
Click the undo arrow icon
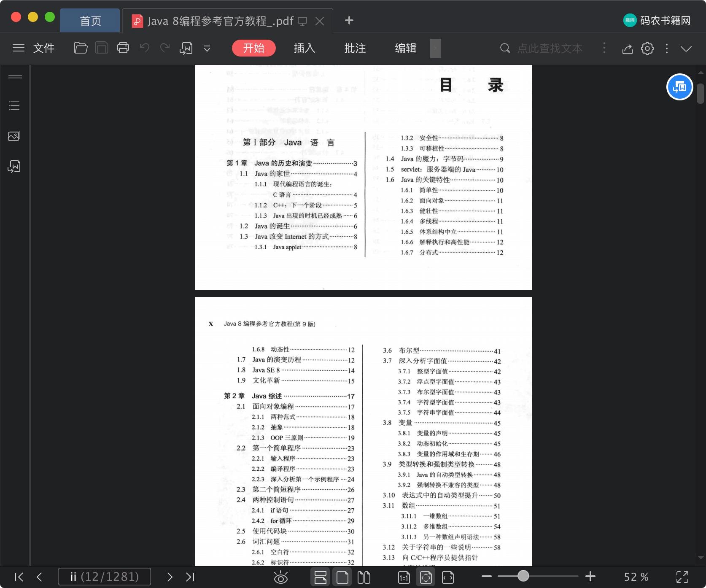click(145, 48)
